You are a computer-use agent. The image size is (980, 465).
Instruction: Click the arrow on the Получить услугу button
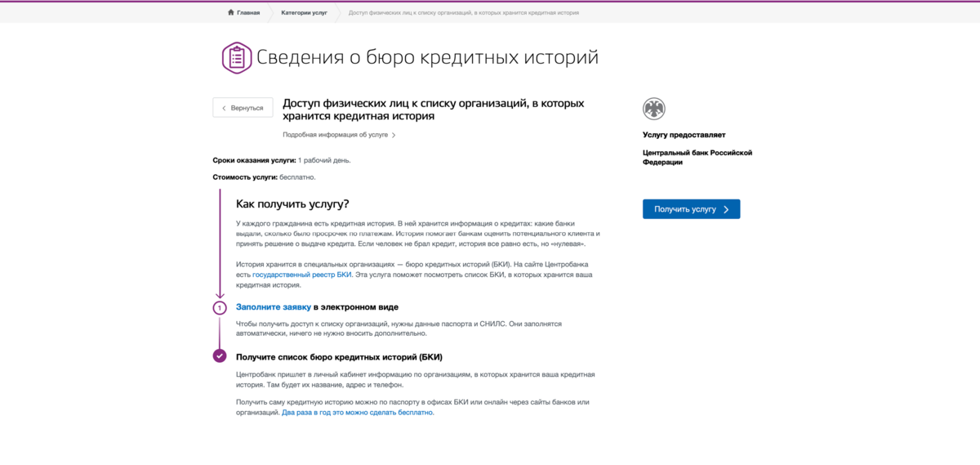click(725, 209)
